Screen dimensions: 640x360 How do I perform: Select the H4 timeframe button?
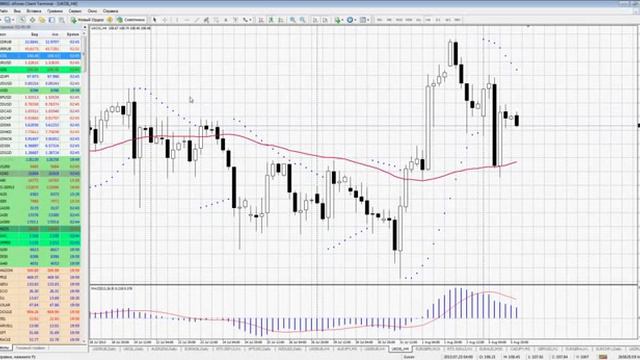(428, 20)
